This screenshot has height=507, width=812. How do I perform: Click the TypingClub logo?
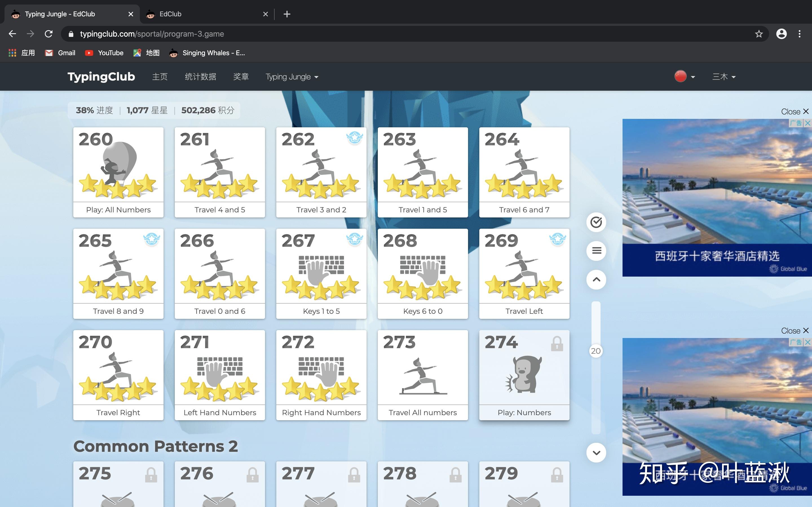pos(101,76)
